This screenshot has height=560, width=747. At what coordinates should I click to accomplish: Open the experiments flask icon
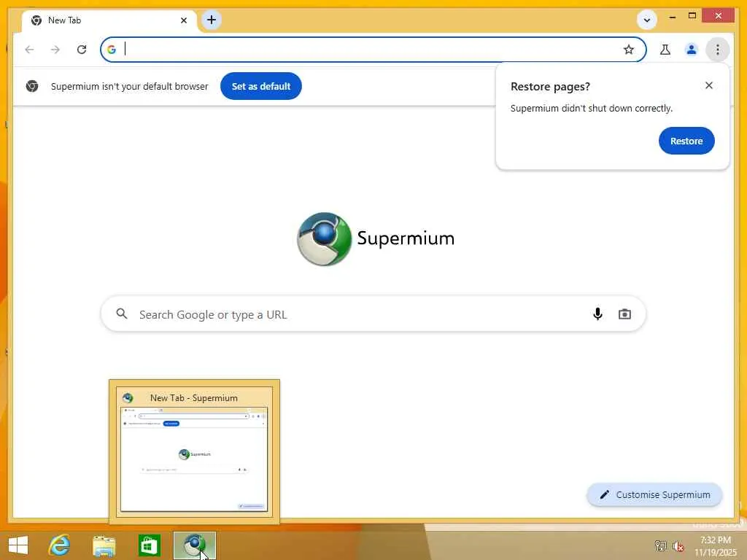point(665,50)
